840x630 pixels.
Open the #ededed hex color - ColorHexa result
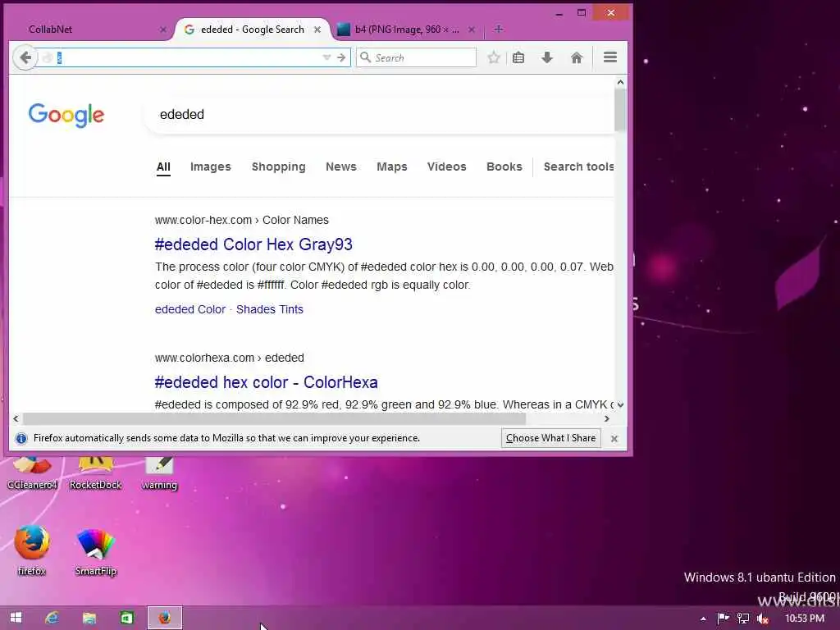click(267, 382)
